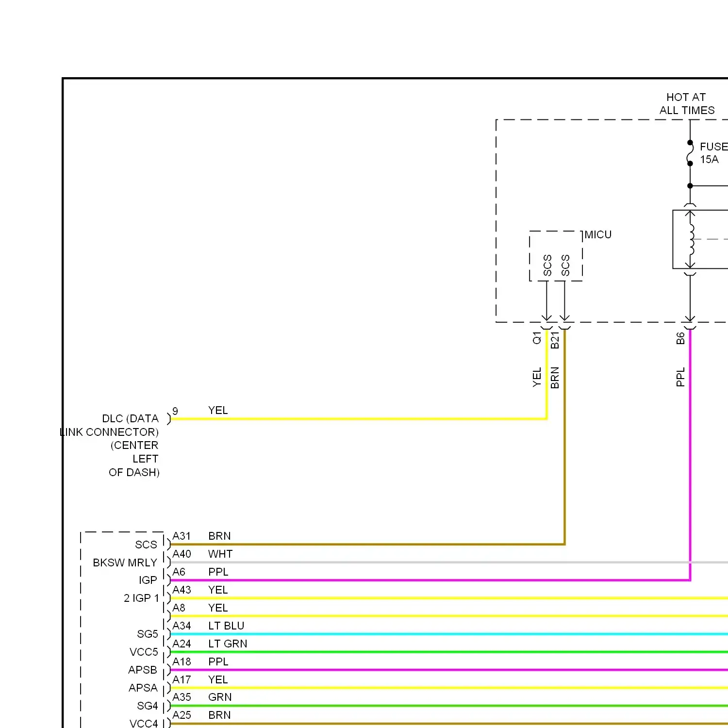The height and width of the screenshot is (728, 728).
Task: Click pin label A34
Action: [182, 626]
